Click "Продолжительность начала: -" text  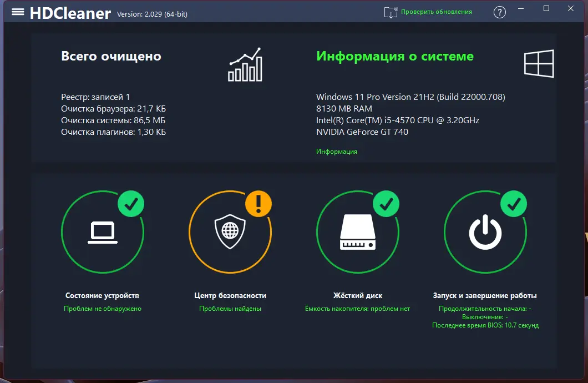click(485, 309)
